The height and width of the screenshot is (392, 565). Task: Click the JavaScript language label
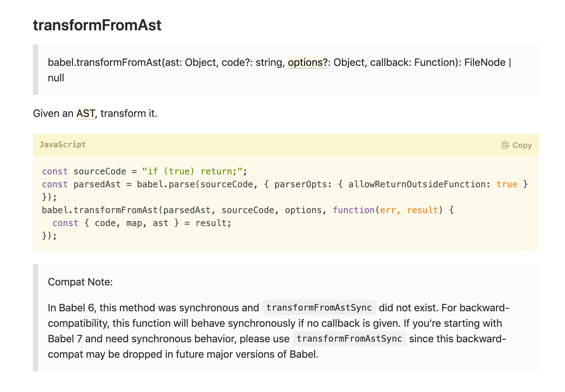click(x=63, y=145)
